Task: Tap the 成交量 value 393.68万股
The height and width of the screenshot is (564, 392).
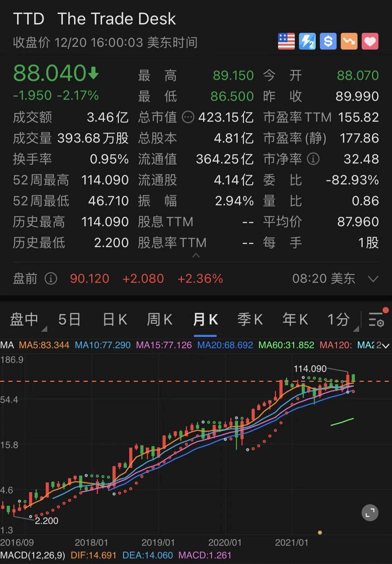Action: click(93, 138)
